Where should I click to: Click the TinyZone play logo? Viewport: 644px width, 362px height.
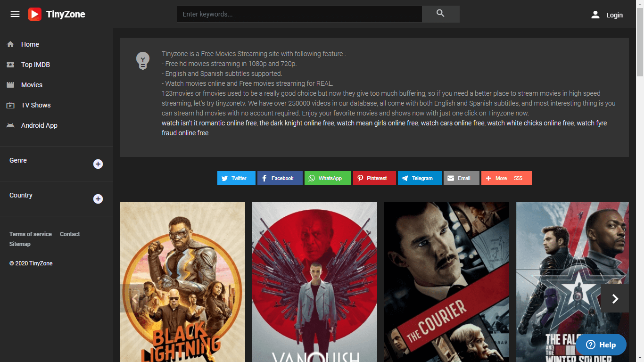coord(35,14)
